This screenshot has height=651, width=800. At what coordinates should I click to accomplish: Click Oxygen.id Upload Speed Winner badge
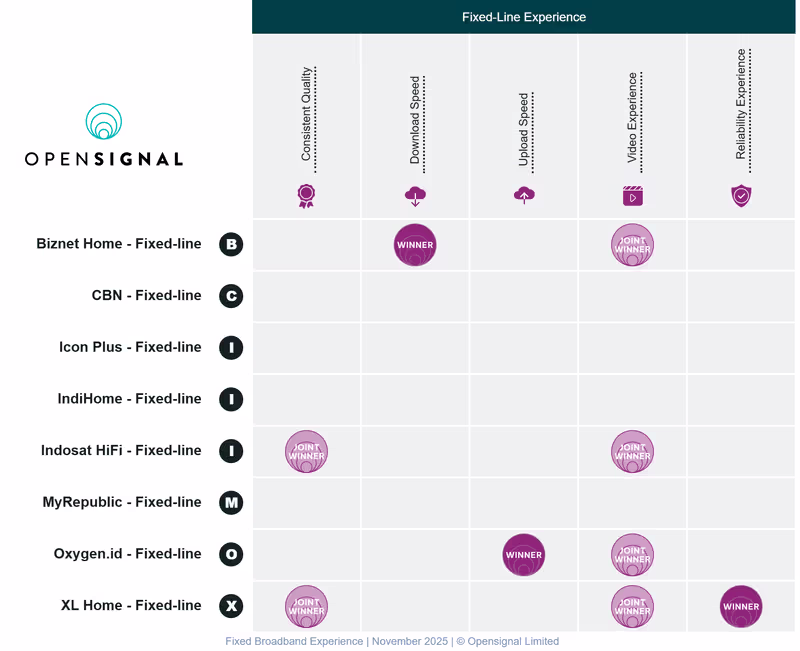[524, 555]
